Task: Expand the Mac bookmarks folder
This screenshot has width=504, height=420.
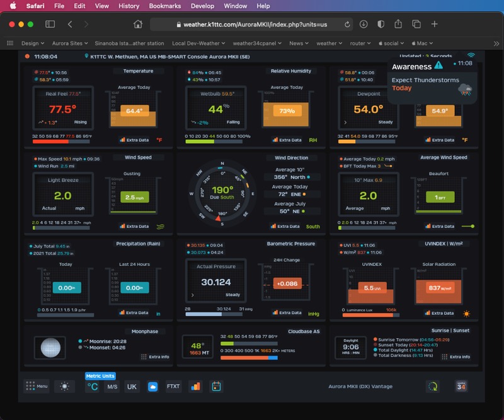Action: (422, 43)
